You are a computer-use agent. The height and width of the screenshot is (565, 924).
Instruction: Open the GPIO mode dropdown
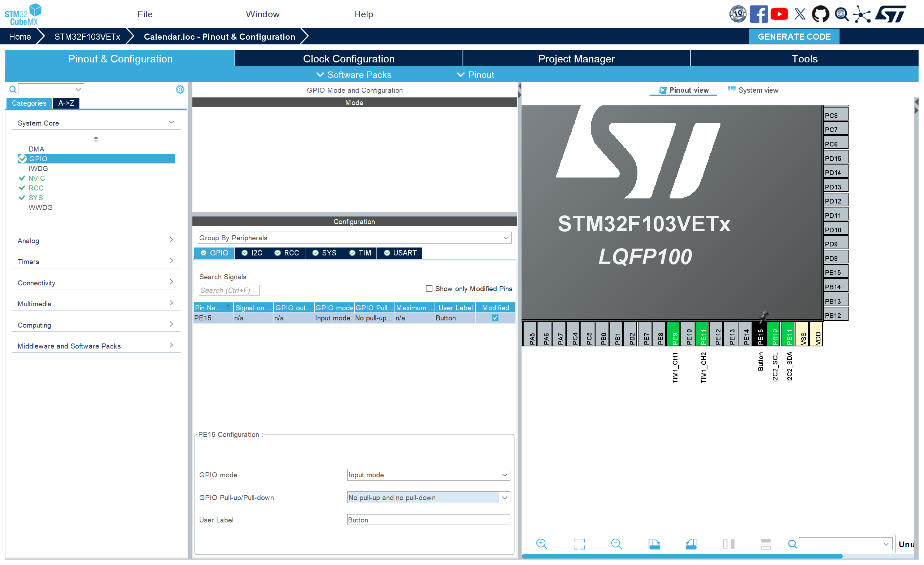428,475
